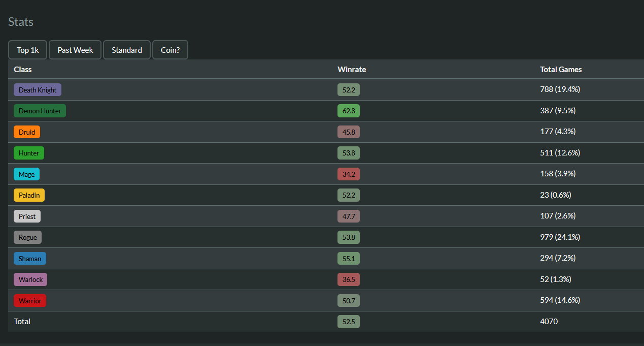Viewport: 644px width, 346px height.
Task: Open the Top 1k filter dropdown
Action: [27, 50]
